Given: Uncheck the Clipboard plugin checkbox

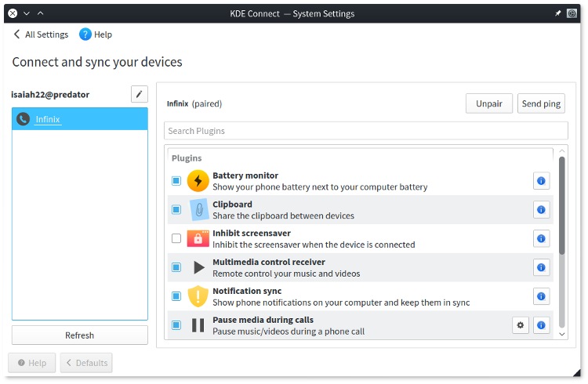Looking at the screenshot, I should (x=176, y=209).
